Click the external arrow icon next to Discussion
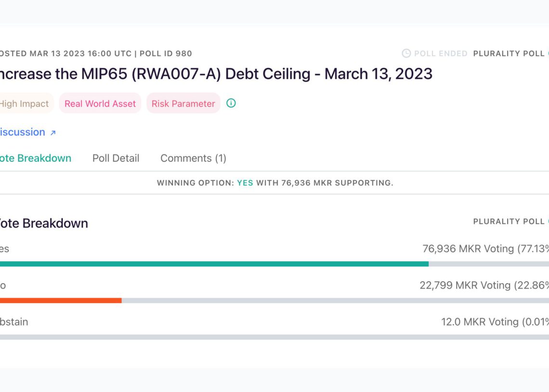Viewport: 549px width, 392px height. [x=53, y=133]
